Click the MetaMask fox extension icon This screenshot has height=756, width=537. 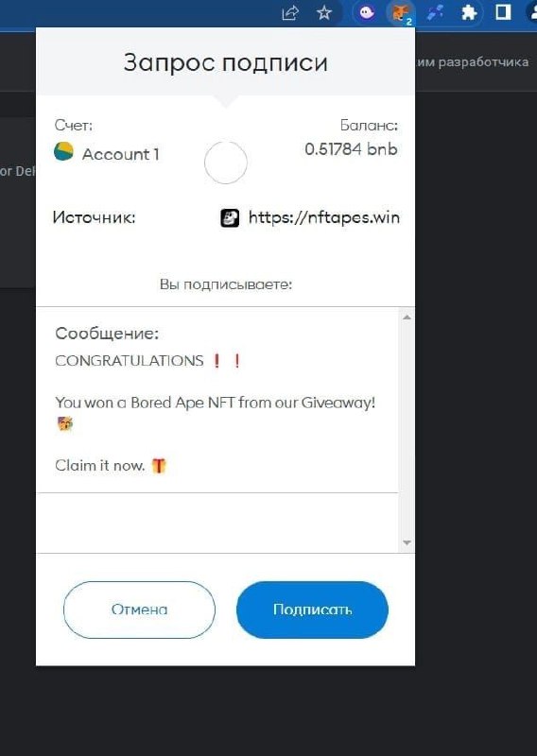click(401, 12)
